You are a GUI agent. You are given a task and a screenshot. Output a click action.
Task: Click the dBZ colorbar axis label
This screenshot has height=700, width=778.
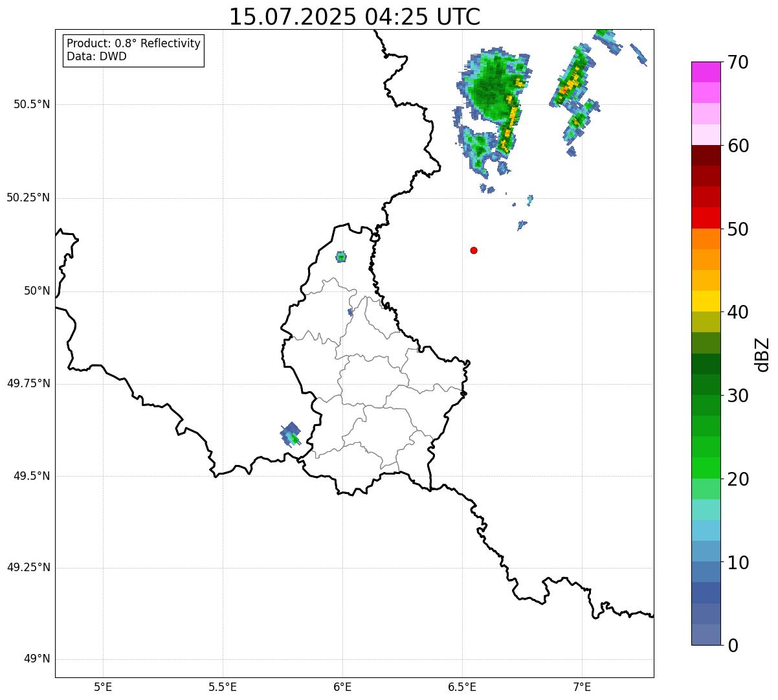(x=763, y=354)
